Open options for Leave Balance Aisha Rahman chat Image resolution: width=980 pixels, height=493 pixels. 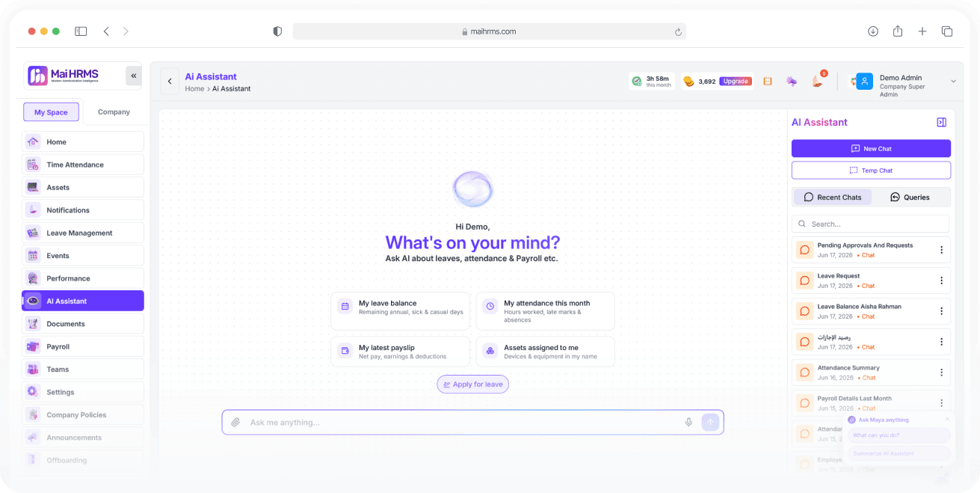[x=941, y=311]
